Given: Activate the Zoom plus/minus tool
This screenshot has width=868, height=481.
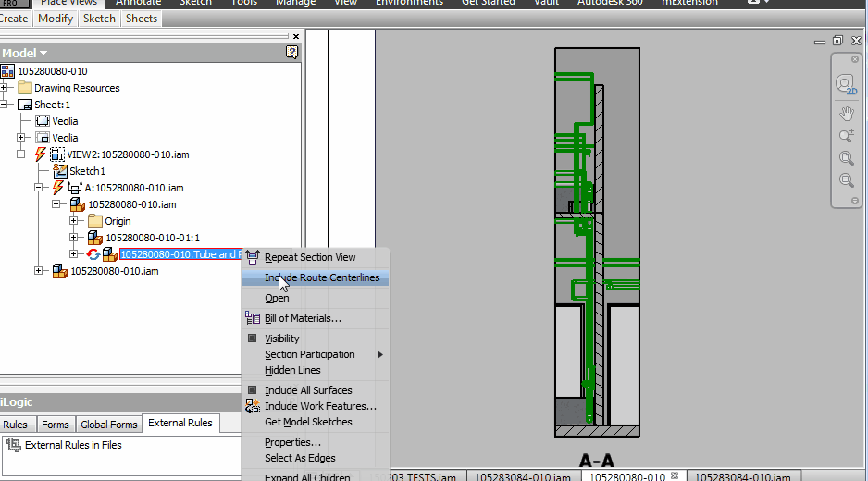Looking at the screenshot, I should (x=847, y=136).
